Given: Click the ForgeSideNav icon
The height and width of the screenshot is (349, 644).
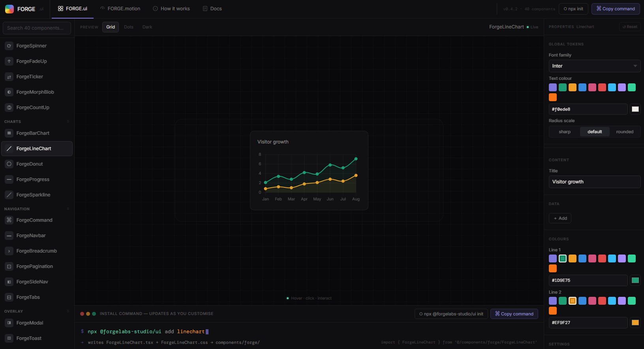Looking at the screenshot, I should click(x=9, y=282).
